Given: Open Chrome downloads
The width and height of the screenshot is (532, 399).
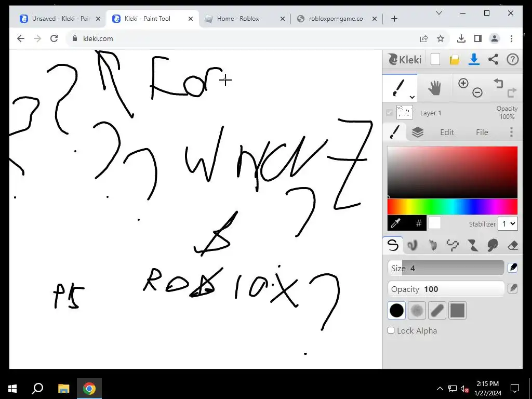Looking at the screenshot, I should coord(461,38).
